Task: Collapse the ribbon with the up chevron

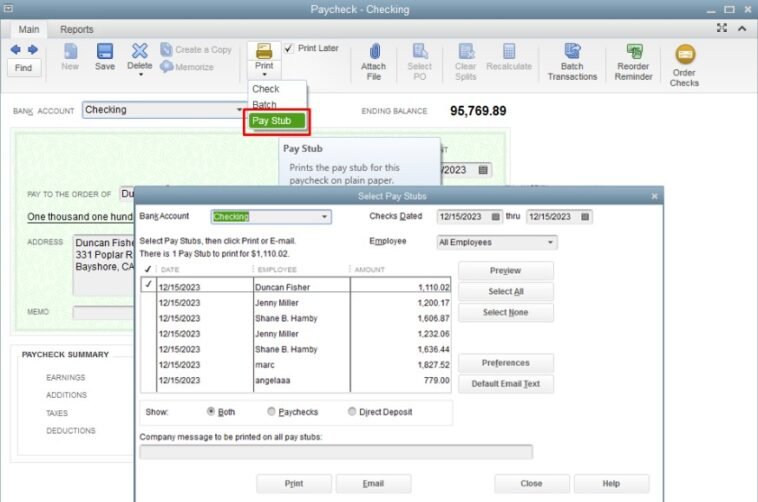Action: tap(742, 29)
